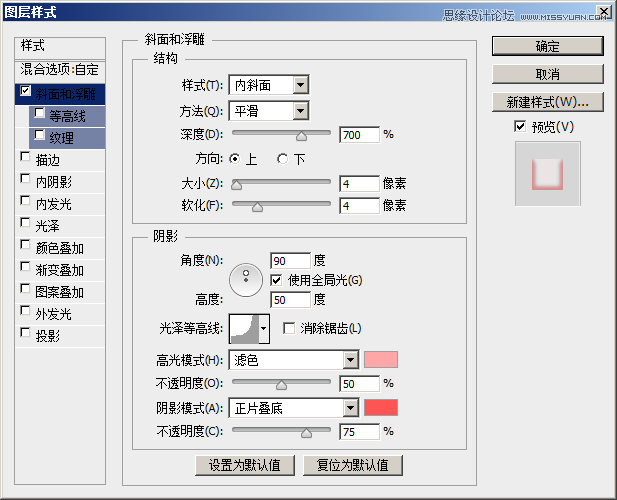Click the shadow 不透明度(C) slider handle
The height and width of the screenshot is (500, 617).
click(307, 434)
